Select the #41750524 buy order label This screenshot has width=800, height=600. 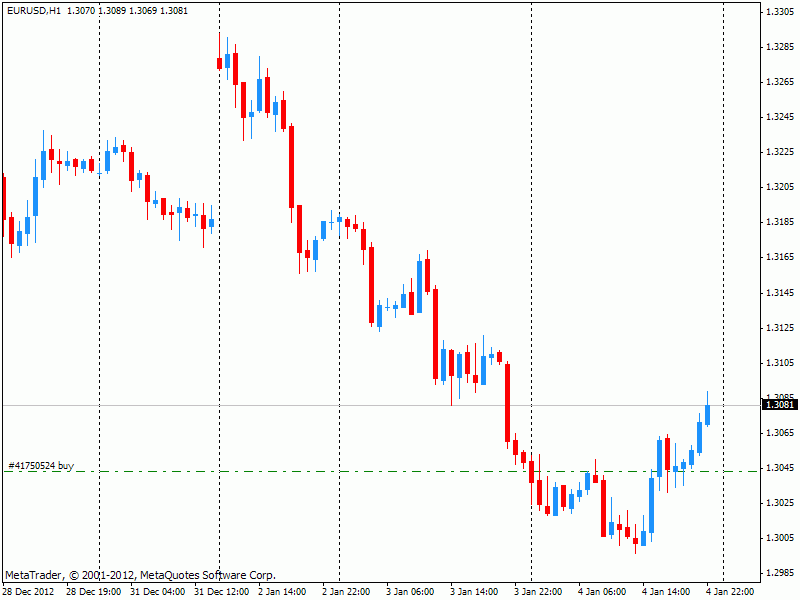tap(41, 466)
